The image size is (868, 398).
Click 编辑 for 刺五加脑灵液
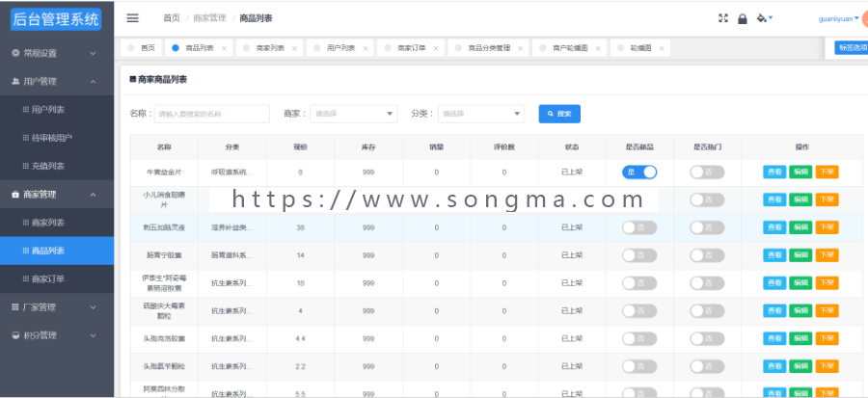[800, 227]
